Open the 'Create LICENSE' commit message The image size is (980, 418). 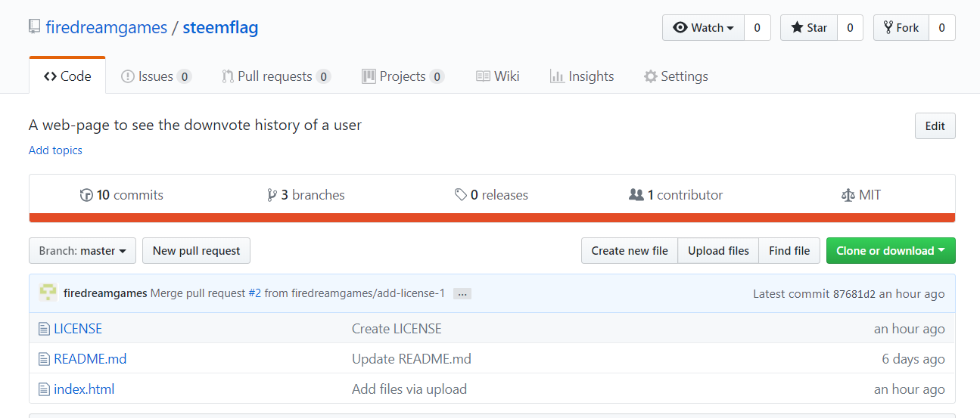(397, 329)
